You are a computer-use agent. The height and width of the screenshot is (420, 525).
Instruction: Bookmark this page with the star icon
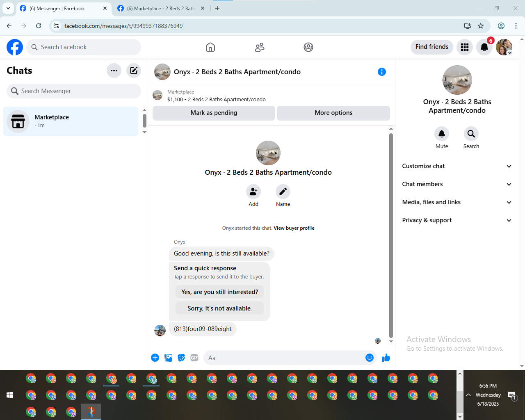pyautogui.click(x=481, y=26)
